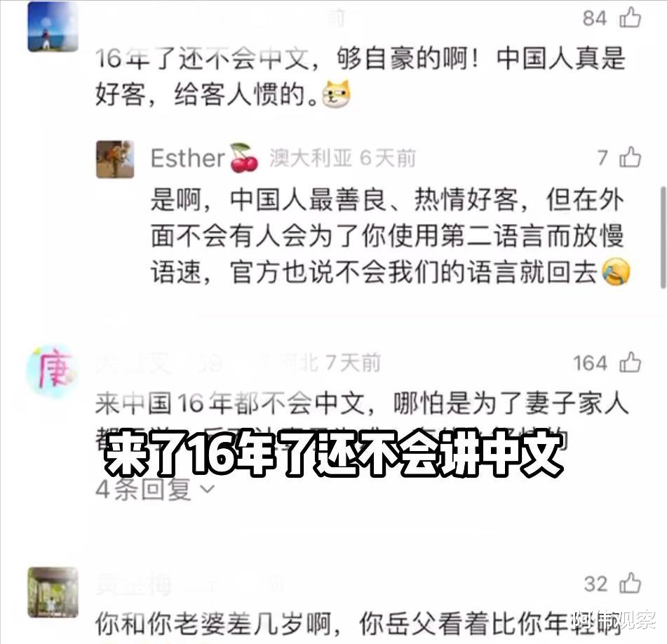Screen dimensions: 667x644
Task: Like the comment with 84 likes
Action: (x=631, y=18)
